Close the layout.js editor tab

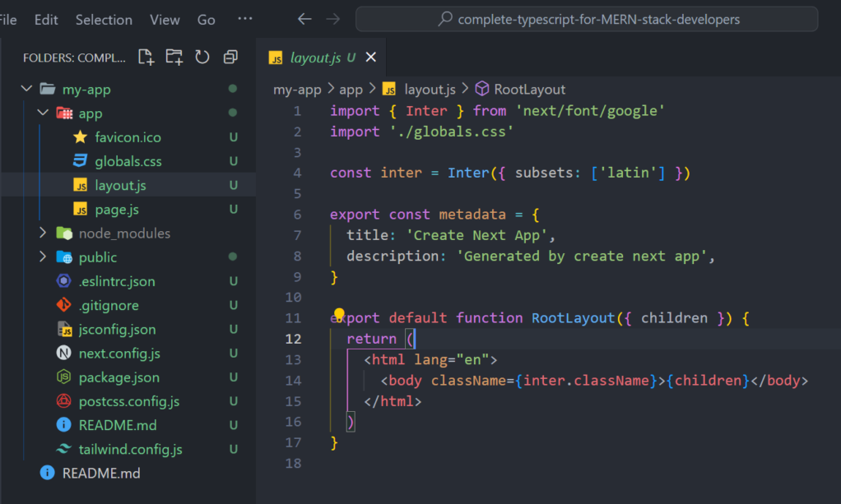pos(370,58)
